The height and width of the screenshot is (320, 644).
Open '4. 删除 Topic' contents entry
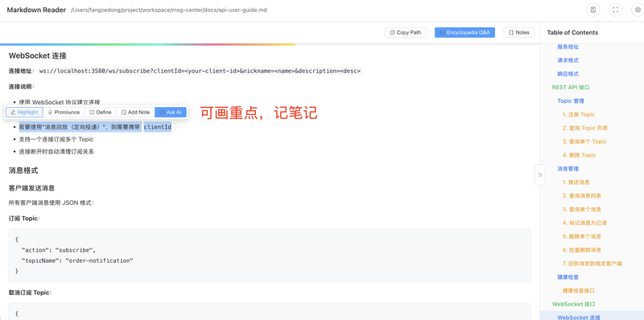tap(579, 155)
